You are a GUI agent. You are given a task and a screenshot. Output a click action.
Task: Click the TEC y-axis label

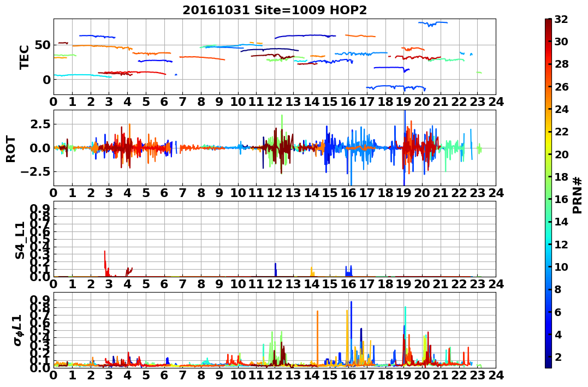click(25, 57)
